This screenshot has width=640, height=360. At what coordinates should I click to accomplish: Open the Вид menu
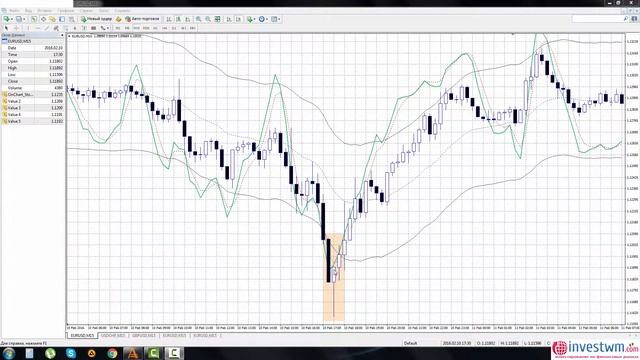click(x=28, y=11)
